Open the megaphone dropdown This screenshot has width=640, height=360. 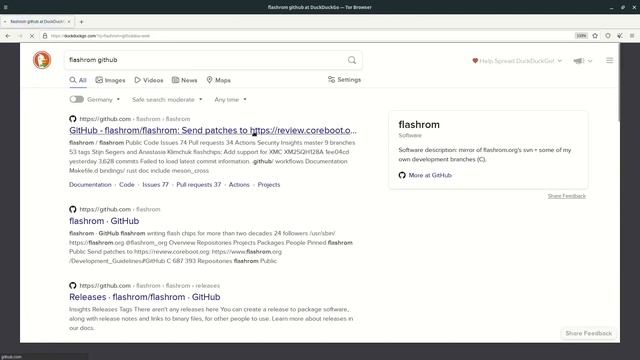(582, 61)
